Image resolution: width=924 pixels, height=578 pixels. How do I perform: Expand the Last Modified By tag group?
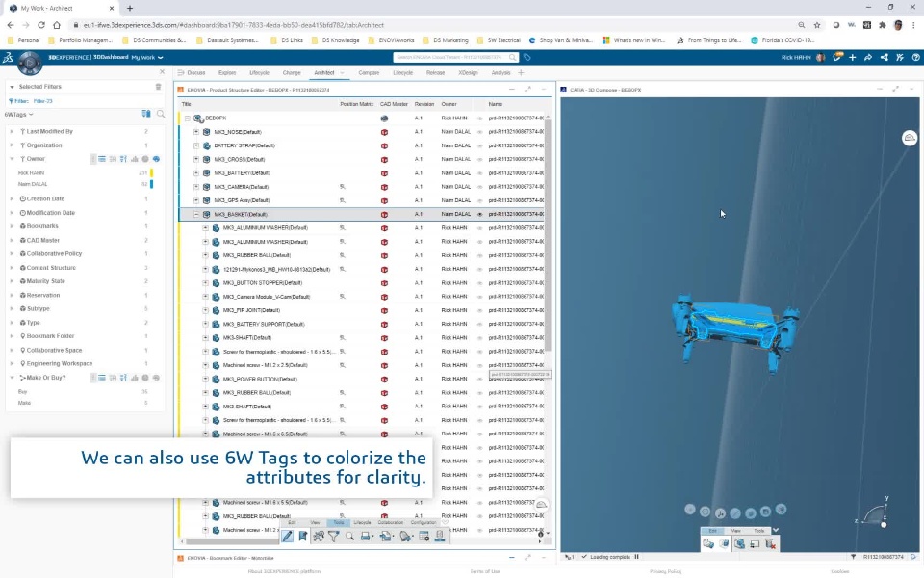[x=12, y=132]
